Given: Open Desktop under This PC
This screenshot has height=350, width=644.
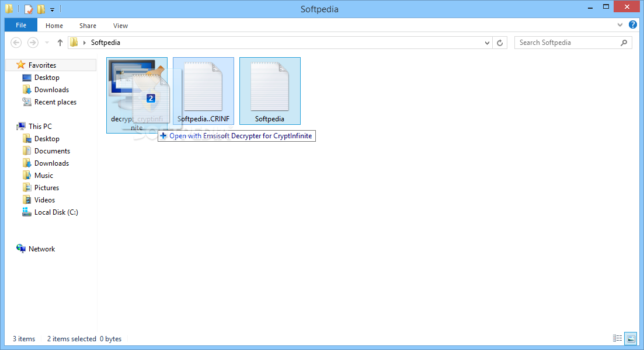Looking at the screenshot, I should (x=46, y=139).
